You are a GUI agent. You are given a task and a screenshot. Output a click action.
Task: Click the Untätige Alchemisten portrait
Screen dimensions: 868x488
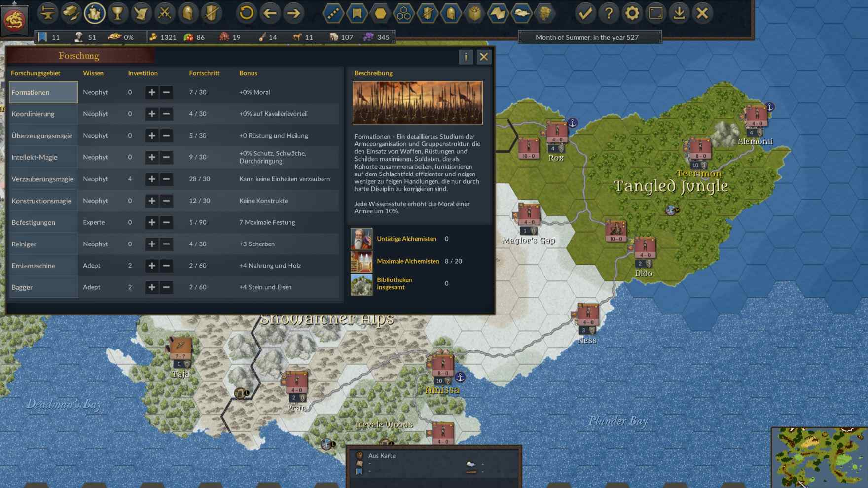362,239
